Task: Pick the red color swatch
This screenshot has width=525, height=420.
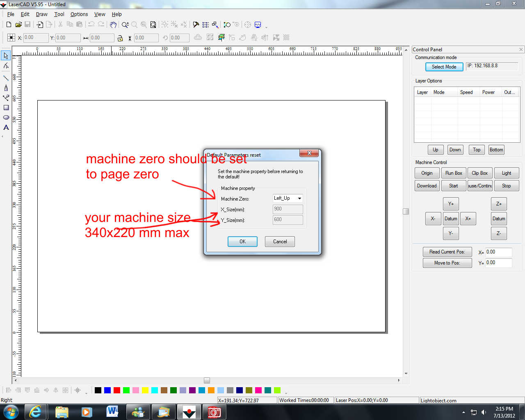Action: point(117,390)
